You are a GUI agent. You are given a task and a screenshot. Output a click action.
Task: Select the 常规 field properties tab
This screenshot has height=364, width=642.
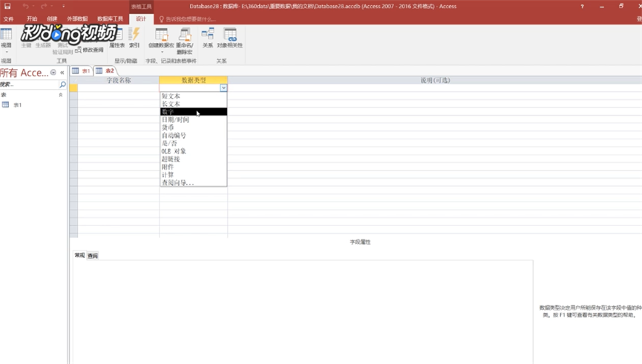79,256
